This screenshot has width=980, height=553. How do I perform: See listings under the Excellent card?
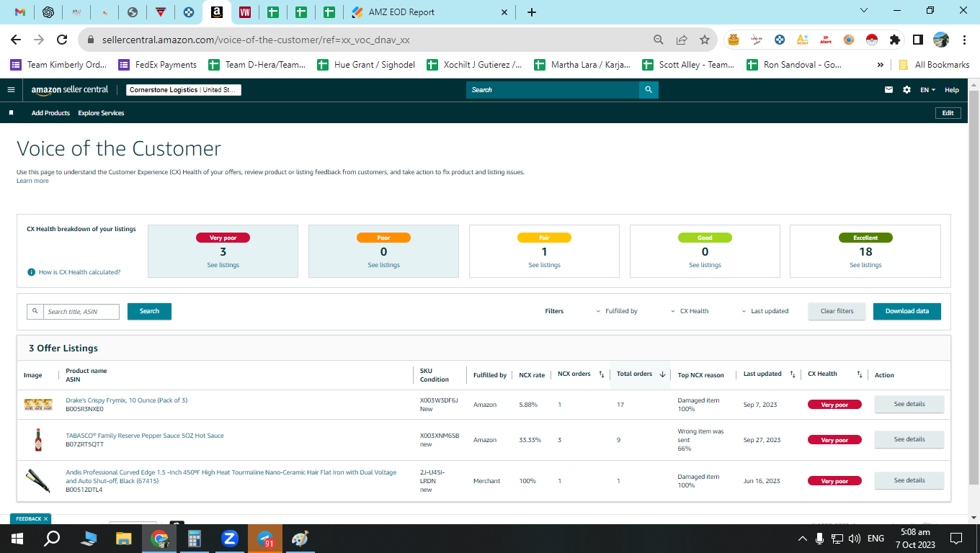865,265
